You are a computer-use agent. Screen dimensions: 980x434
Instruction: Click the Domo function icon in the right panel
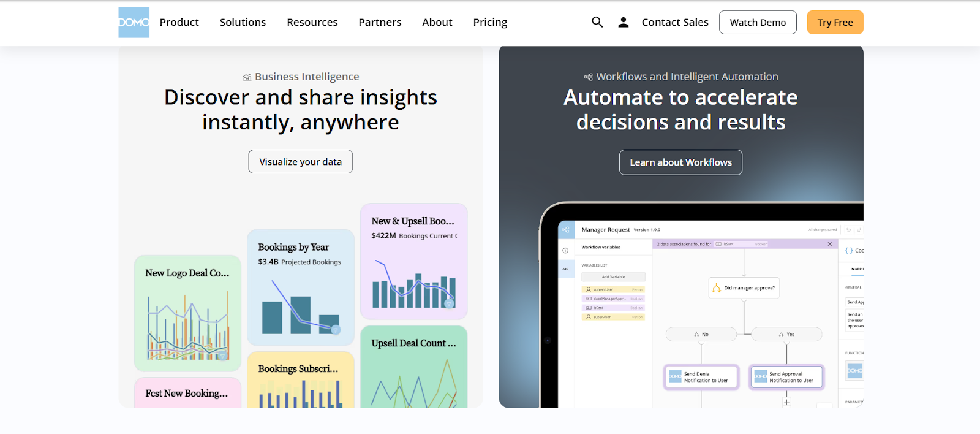point(855,371)
